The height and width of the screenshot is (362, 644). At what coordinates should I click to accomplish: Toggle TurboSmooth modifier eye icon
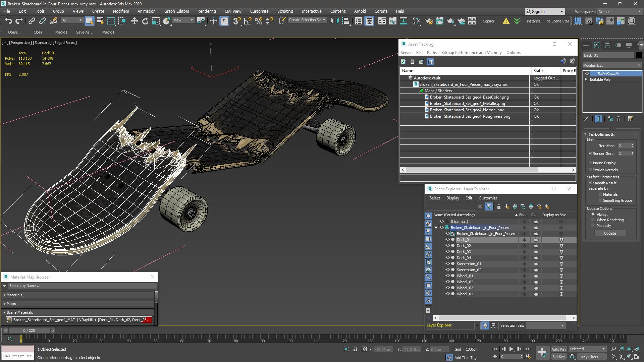pyautogui.click(x=587, y=74)
